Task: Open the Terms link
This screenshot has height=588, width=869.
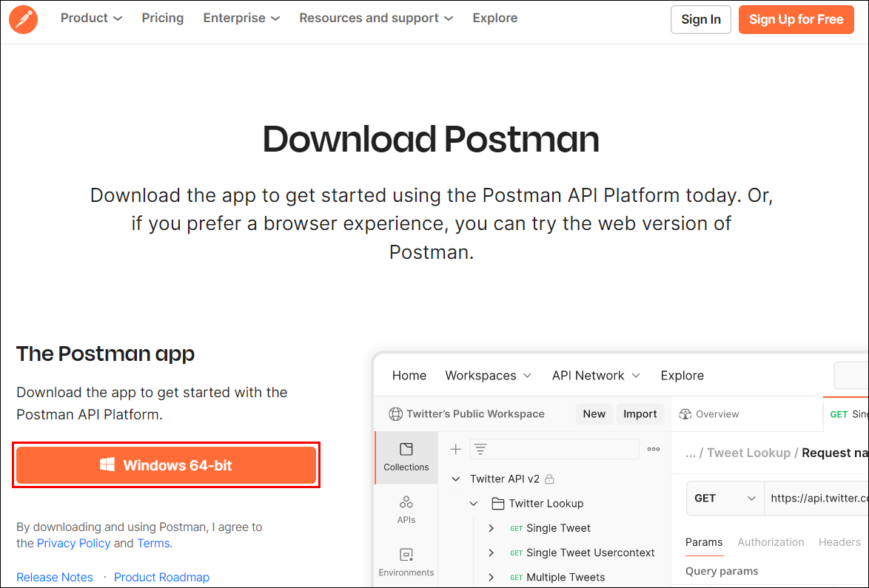Action: (x=153, y=543)
